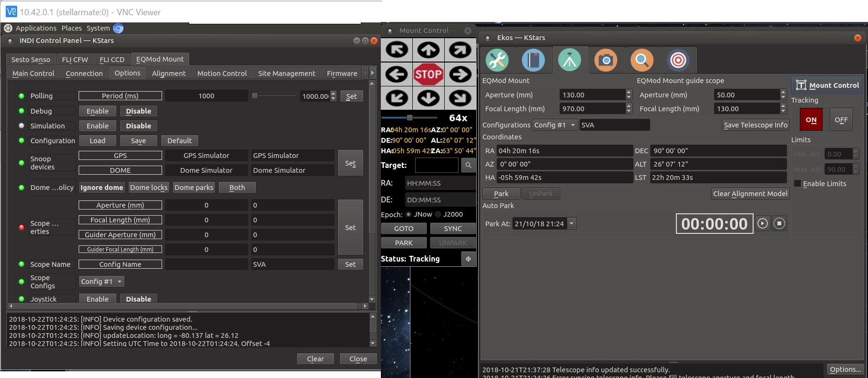Open the Places menu
The height and width of the screenshot is (378, 868).
[71, 28]
